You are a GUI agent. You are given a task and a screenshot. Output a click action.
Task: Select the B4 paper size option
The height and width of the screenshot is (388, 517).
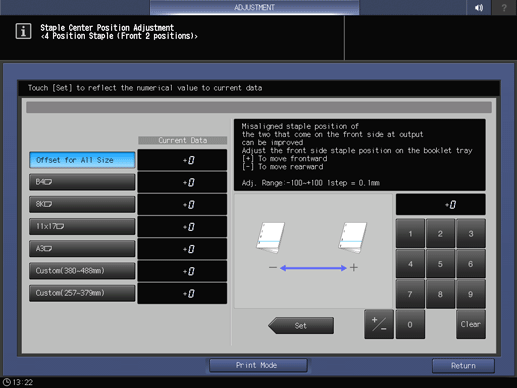pyautogui.click(x=82, y=182)
